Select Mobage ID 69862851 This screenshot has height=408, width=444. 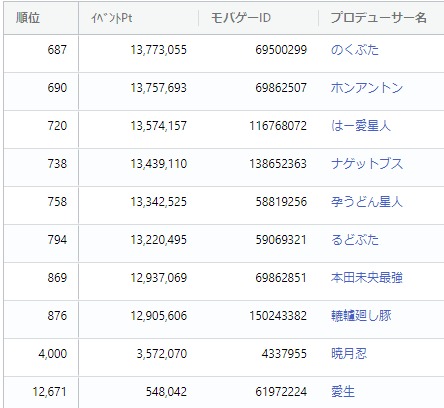tap(281, 278)
